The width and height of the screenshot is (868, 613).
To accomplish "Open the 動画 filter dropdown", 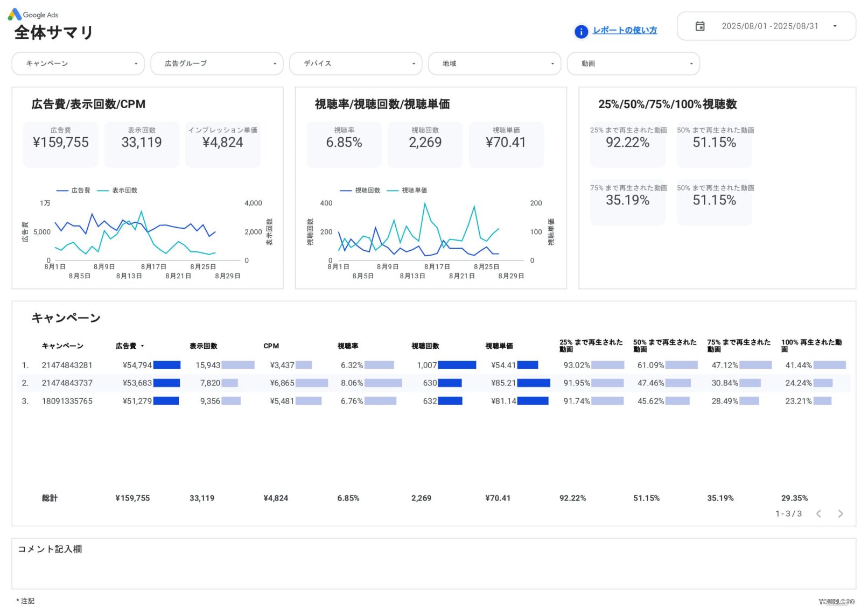I will [x=633, y=64].
